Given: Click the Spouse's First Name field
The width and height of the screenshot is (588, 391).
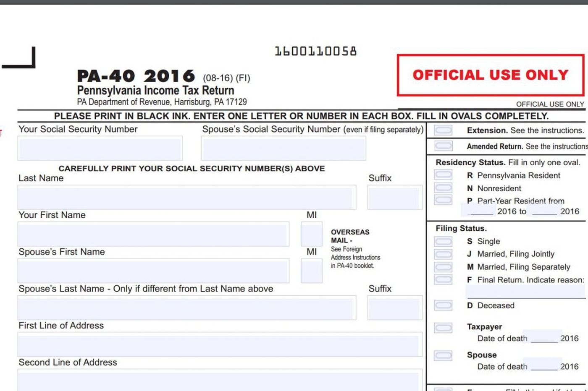Looking at the screenshot, I should pyautogui.click(x=153, y=271).
